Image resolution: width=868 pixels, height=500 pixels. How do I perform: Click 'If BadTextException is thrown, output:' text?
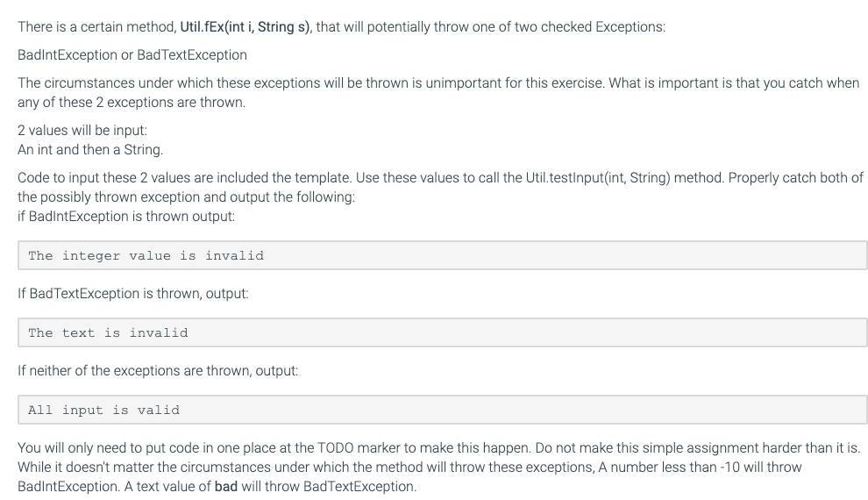133,293
